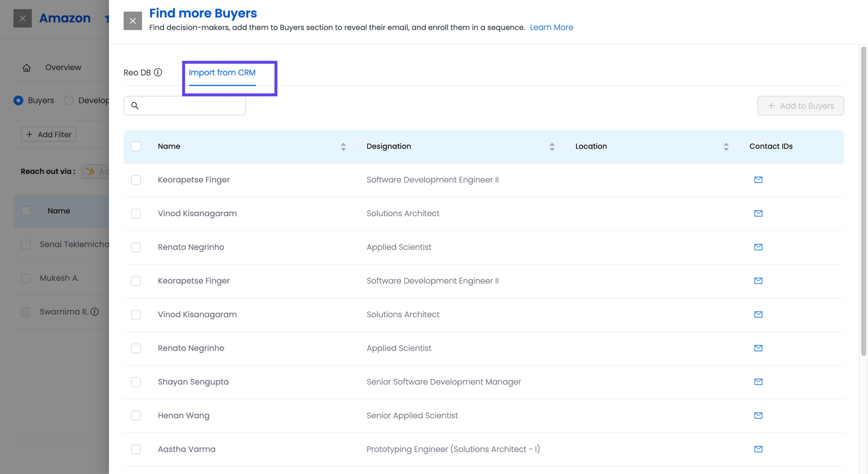This screenshot has width=868, height=474.
Task: Sort by the Location column arrows
Action: [726, 147]
